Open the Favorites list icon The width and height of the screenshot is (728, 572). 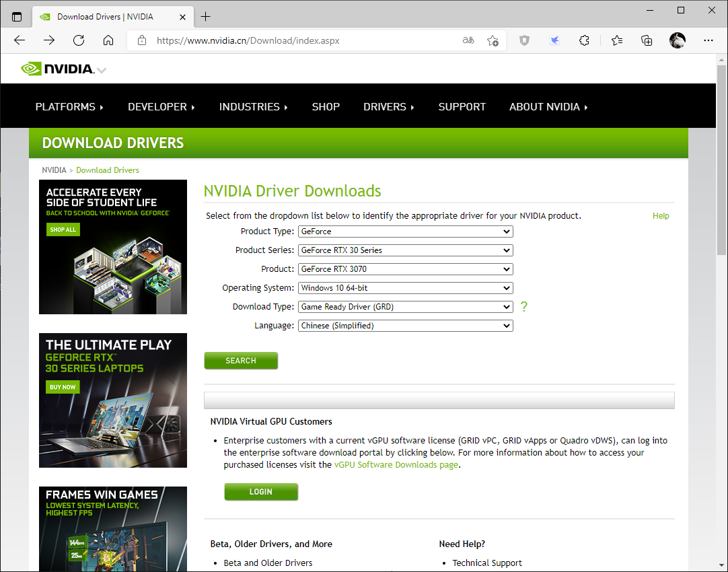617,40
